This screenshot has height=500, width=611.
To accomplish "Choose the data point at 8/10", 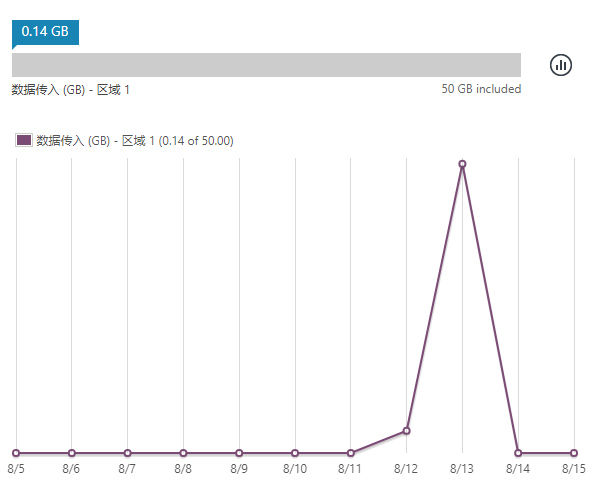I will pyautogui.click(x=295, y=453).
